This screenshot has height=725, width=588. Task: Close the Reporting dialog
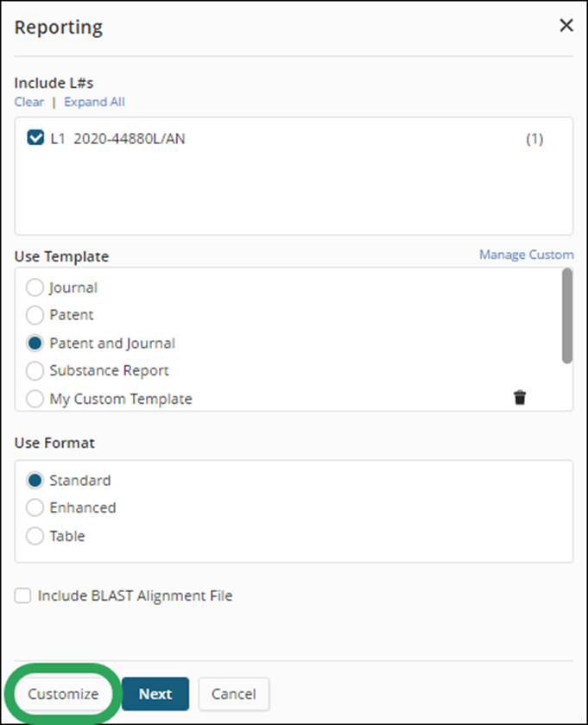pyautogui.click(x=566, y=25)
